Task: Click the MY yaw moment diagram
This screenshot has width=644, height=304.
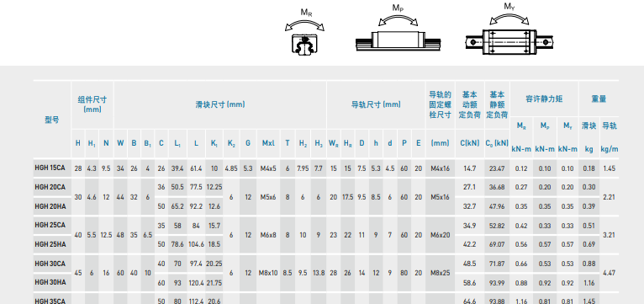Action: 509,29
